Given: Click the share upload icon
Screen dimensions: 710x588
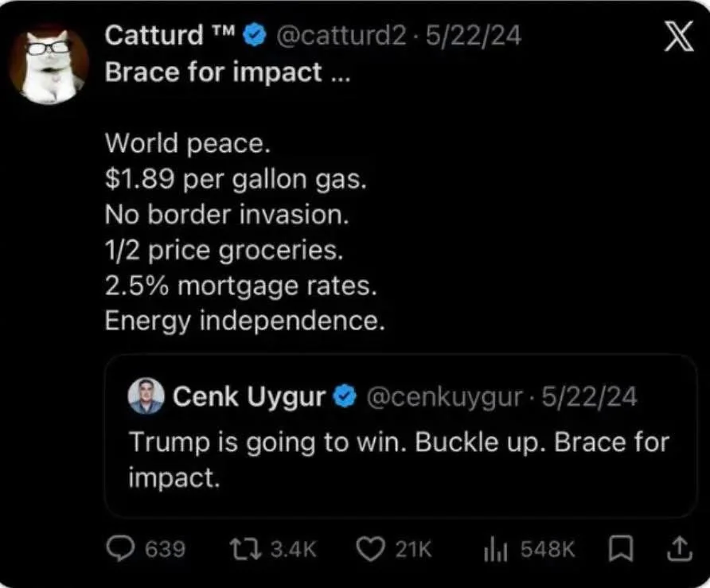Looking at the screenshot, I should [680, 549].
